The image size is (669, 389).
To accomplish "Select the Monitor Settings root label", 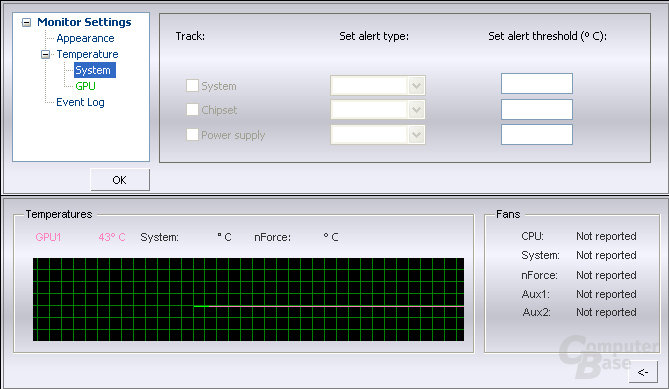I will pos(84,22).
